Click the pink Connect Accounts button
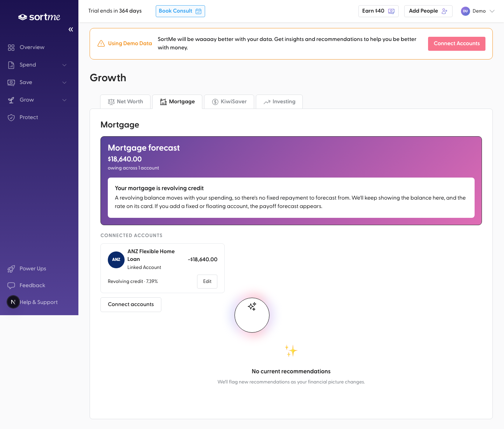 [x=457, y=44]
